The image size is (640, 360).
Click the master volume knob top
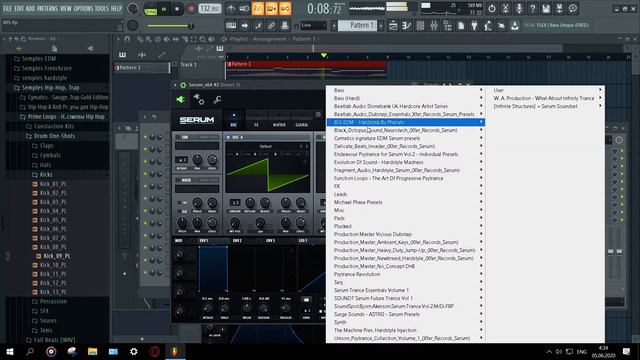133,8
